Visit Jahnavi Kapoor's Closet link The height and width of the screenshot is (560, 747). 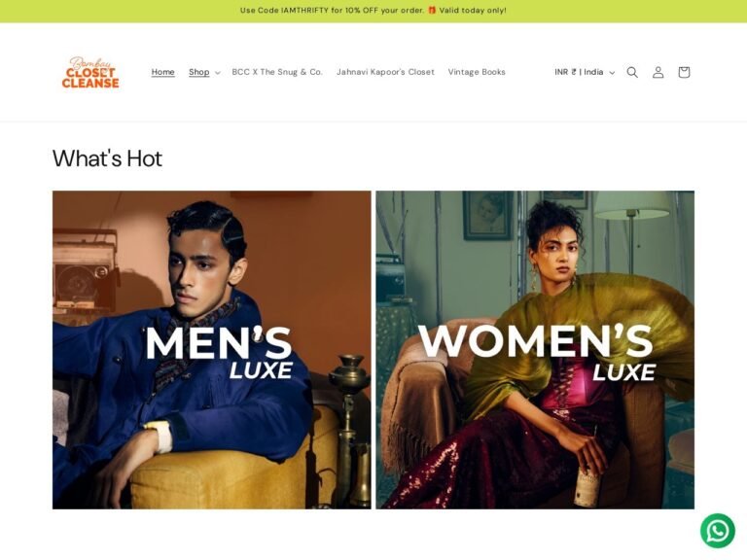(385, 72)
